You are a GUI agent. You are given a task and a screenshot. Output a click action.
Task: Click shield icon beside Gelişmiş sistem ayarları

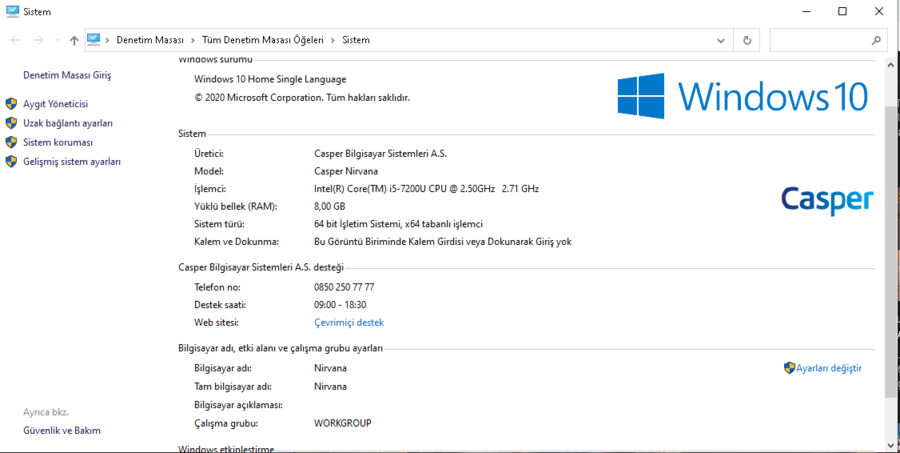click(11, 162)
